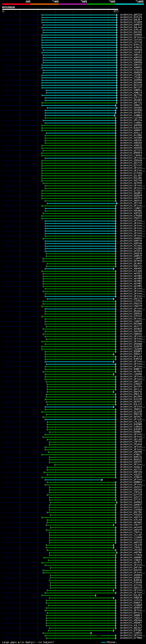Select the UniRef100_A4HM63 label
This screenshot has height=644, width=146.
tap(131, 502)
